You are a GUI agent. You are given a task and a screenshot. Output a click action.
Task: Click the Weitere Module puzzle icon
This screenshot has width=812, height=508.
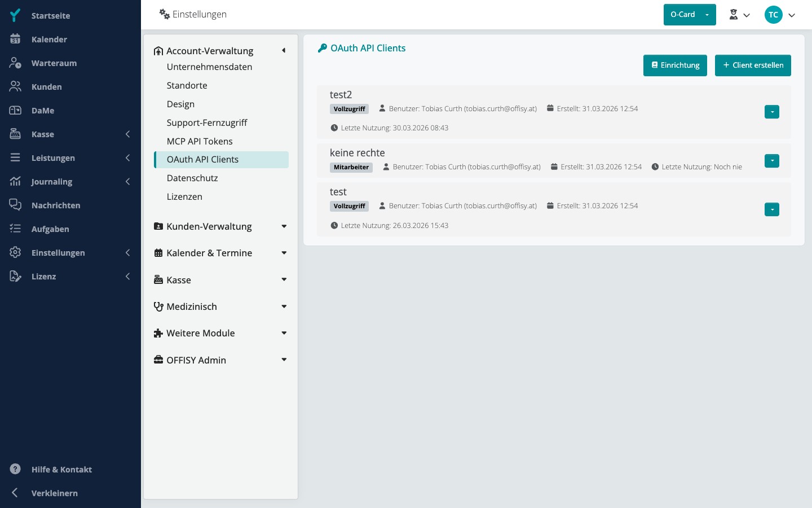[x=158, y=333]
